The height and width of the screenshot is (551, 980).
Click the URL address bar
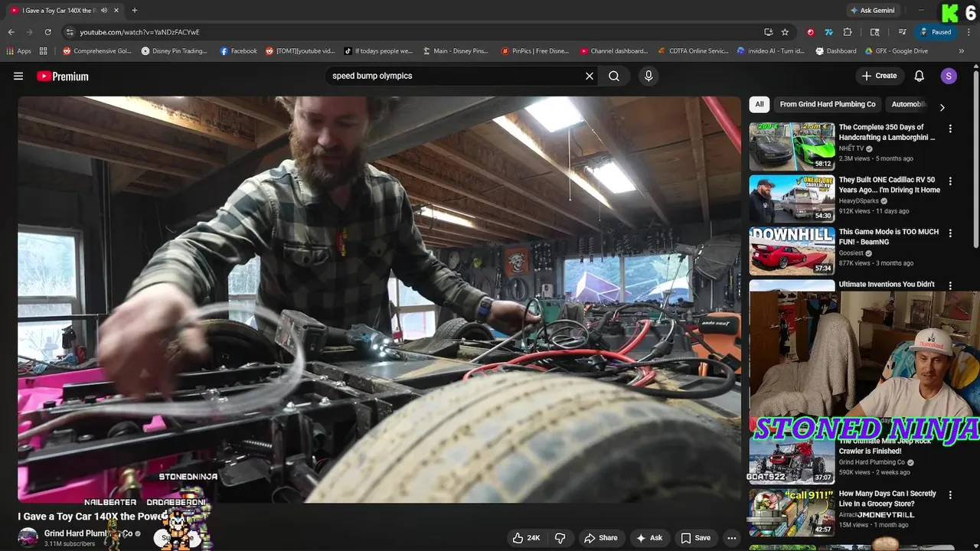click(413, 32)
